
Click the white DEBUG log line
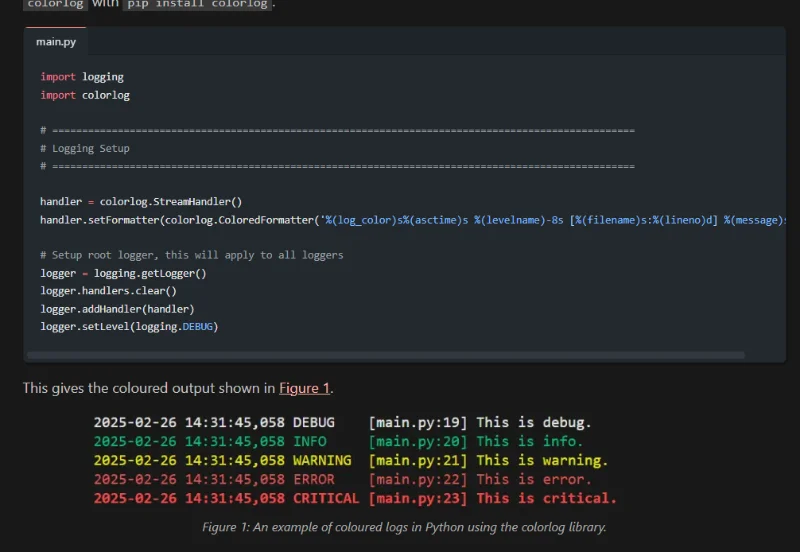click(x=343, y=422)
